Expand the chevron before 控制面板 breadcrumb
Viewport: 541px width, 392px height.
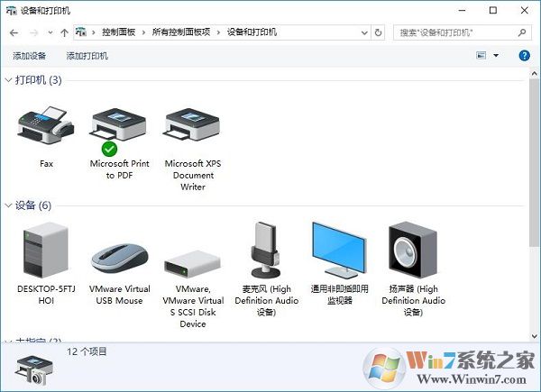[94, 33]
